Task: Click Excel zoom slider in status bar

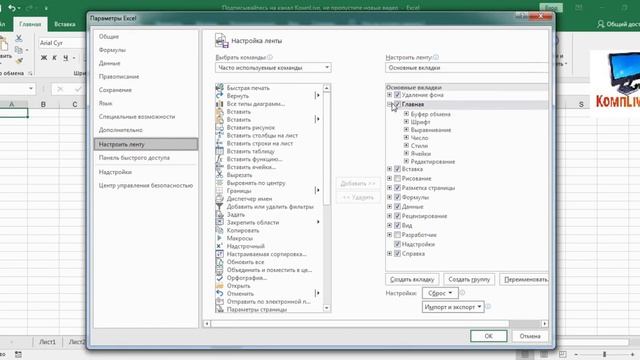Action: pos(604,354)
